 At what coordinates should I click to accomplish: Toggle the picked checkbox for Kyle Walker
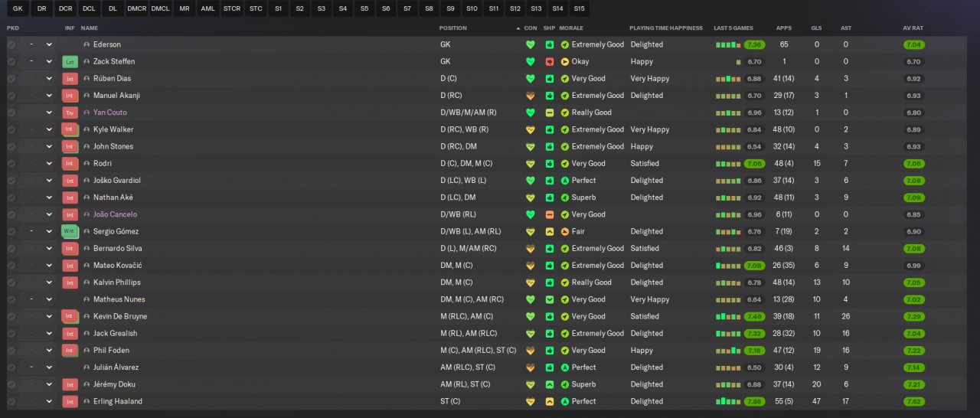(x=11, y=129)
